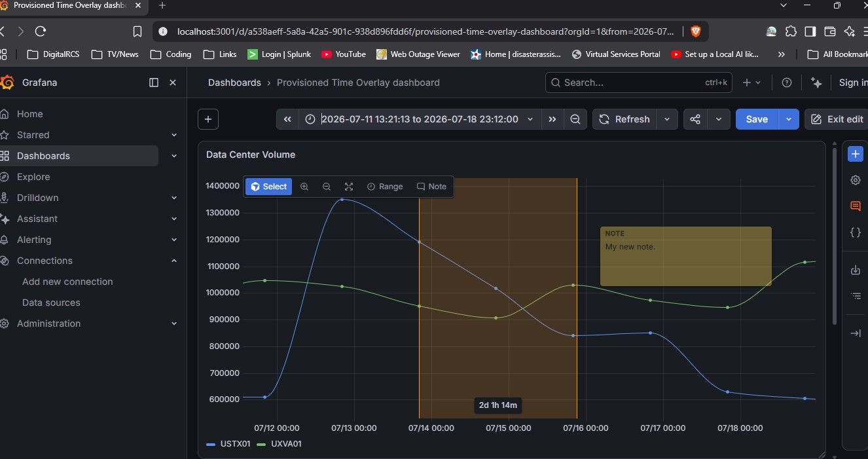Click the add panel plus button
The width and height of the screenshot is (868, 459).
pos(208,119)
